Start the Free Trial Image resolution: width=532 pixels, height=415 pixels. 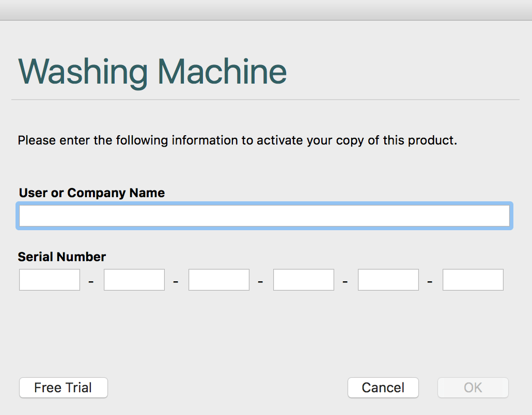tap(63, 388)
